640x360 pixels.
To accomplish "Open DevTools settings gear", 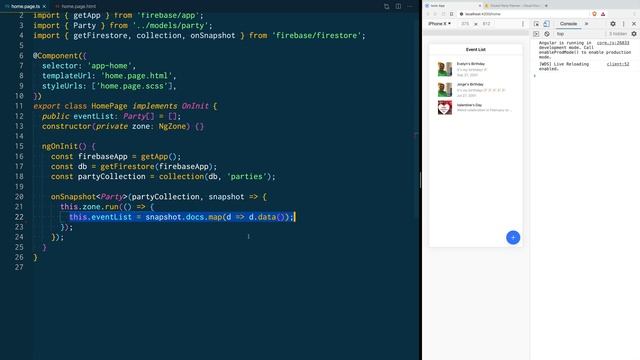I will click(613, 24).
